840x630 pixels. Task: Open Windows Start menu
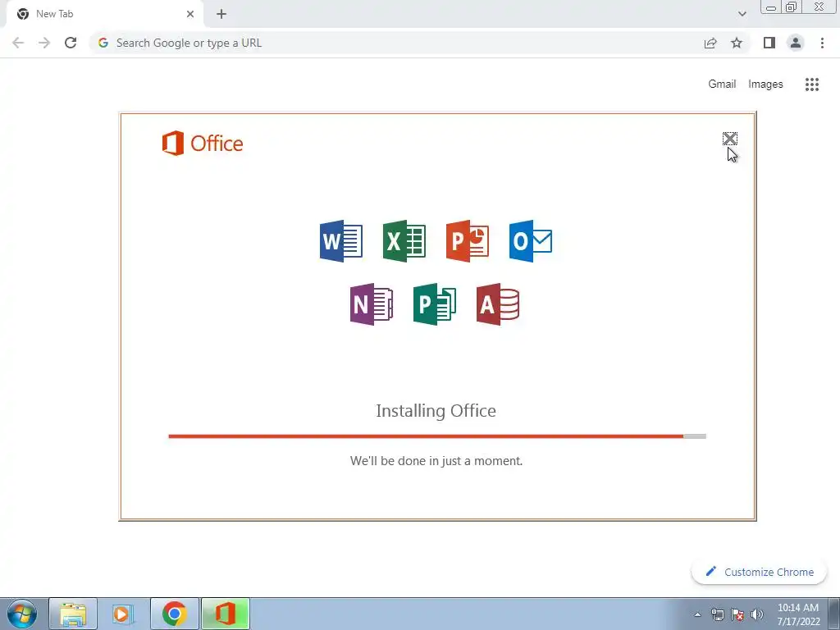point(22,614)
